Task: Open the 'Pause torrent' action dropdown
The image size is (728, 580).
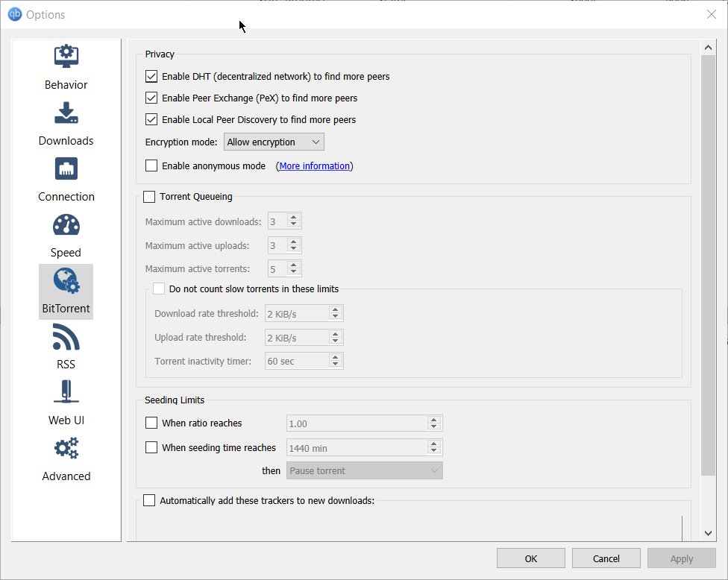Action: (x=365, y=470)
